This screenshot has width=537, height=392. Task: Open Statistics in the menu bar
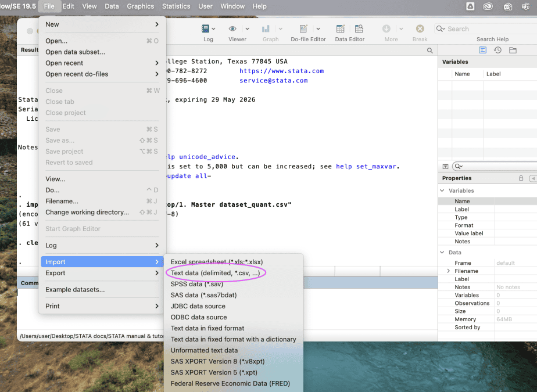176,6
